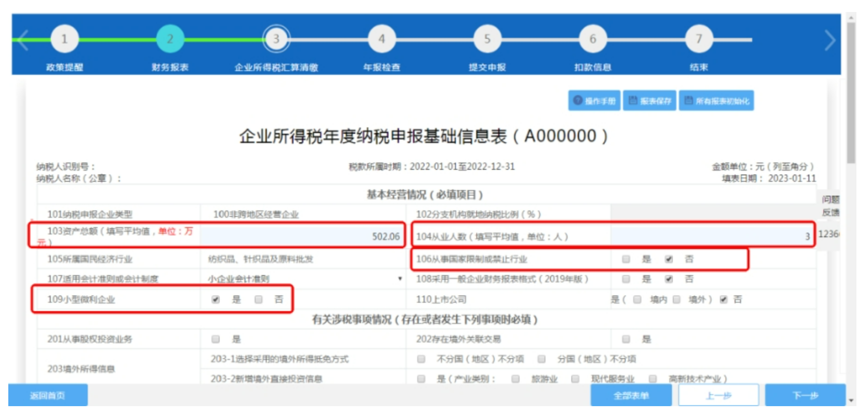Click 税款所属时期 date range text
The image size is (868, 414).
tap(431, 167)
